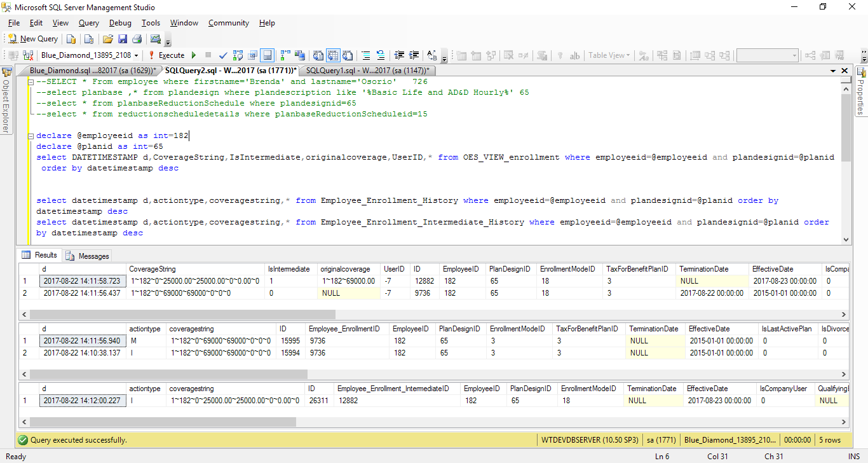Image resolution: width=868 pixels, height=463 pixels.
Task: Click the Increase Indent icon
Action: 415,55
